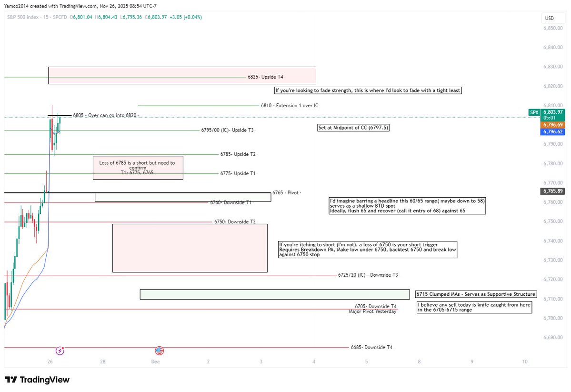The height and width of the screenshot is (392, 571).
Task: Click the blue 6,796.62 moving average label
Action: pyautogui.click(x=552, y=131)
